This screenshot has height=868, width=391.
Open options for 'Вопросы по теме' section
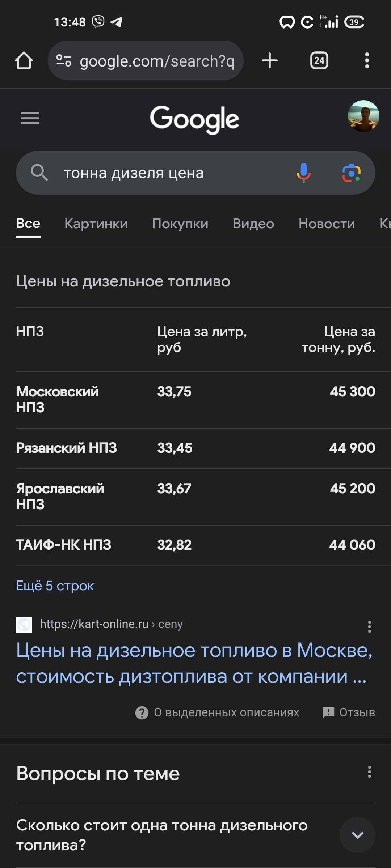pyautogui.click(x=369, y=772)
